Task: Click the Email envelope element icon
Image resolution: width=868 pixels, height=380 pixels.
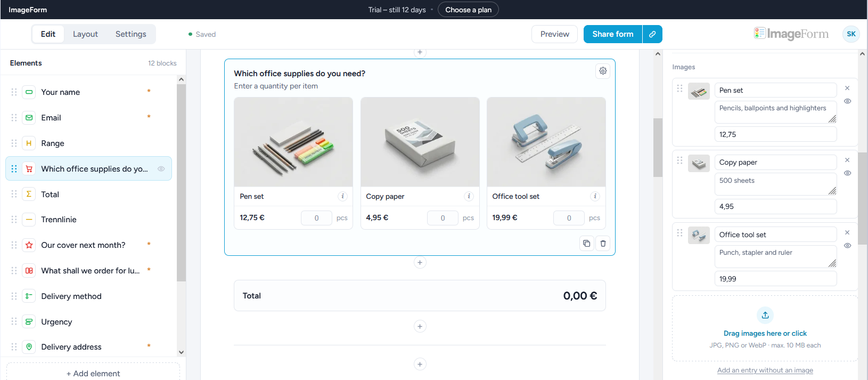Action: tap(29, 118)
